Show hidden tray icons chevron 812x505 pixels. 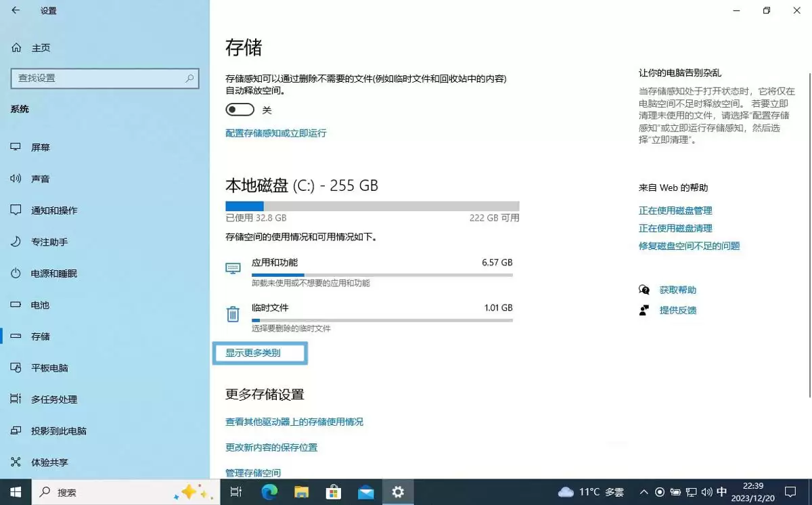coord(643,492)
